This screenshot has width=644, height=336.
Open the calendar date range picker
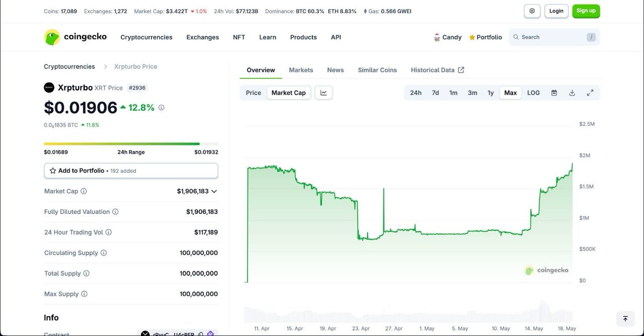[553, 93]
